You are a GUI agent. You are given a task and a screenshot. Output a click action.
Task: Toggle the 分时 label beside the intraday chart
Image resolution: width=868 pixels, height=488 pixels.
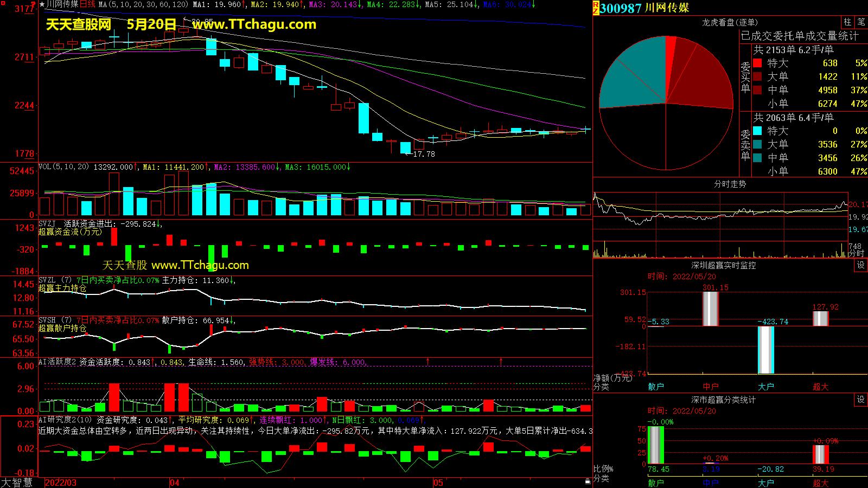click(857, 253)
